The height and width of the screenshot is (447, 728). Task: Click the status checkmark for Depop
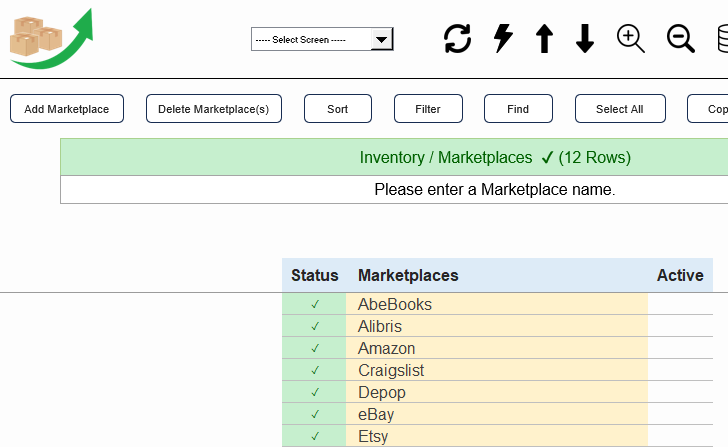[315, 392]
